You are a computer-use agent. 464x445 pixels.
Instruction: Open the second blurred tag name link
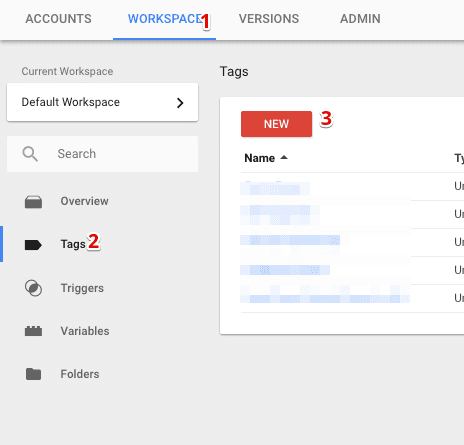point(280,214)
